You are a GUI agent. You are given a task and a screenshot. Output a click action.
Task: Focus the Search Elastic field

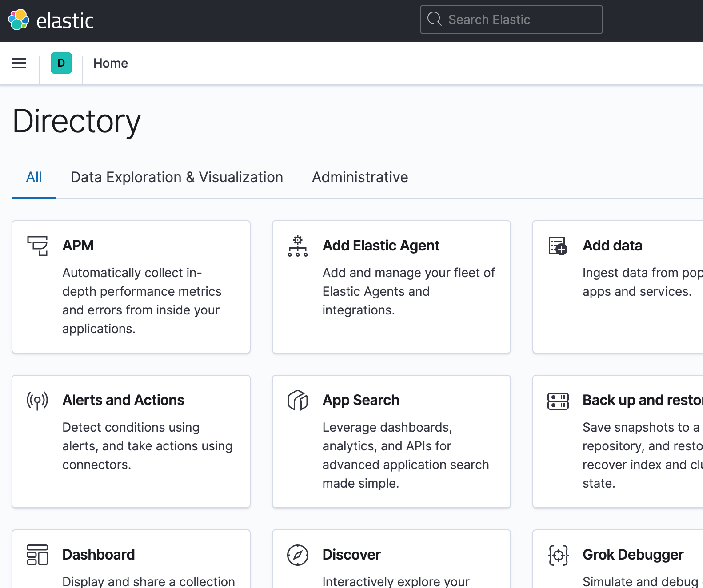[511, 20]
